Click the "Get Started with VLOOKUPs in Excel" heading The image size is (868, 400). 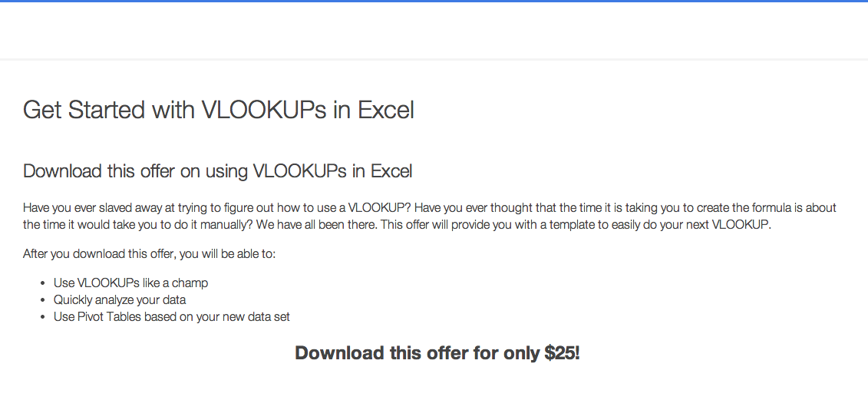[x=219, y=111]
